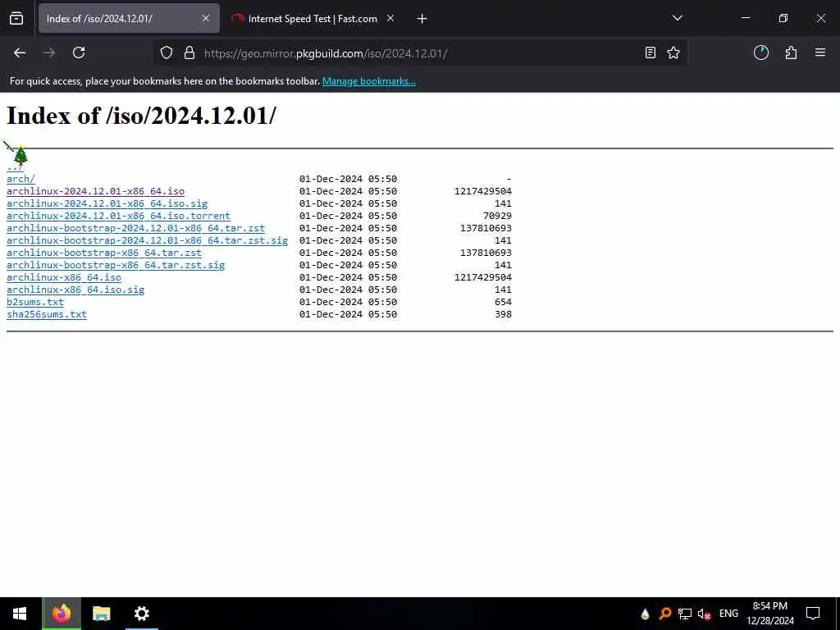Click the size value 70929
The height and width of the screenshot is (630, 840).
[x=497, y=216]
